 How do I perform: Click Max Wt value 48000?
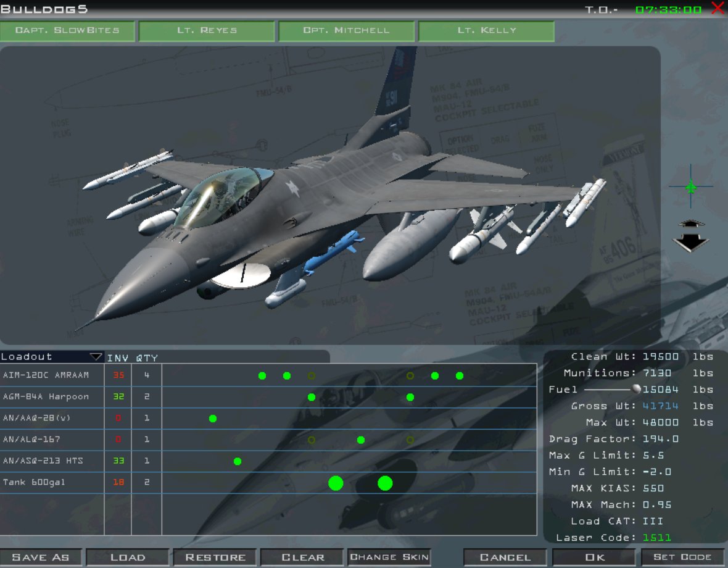coord(660,423)
